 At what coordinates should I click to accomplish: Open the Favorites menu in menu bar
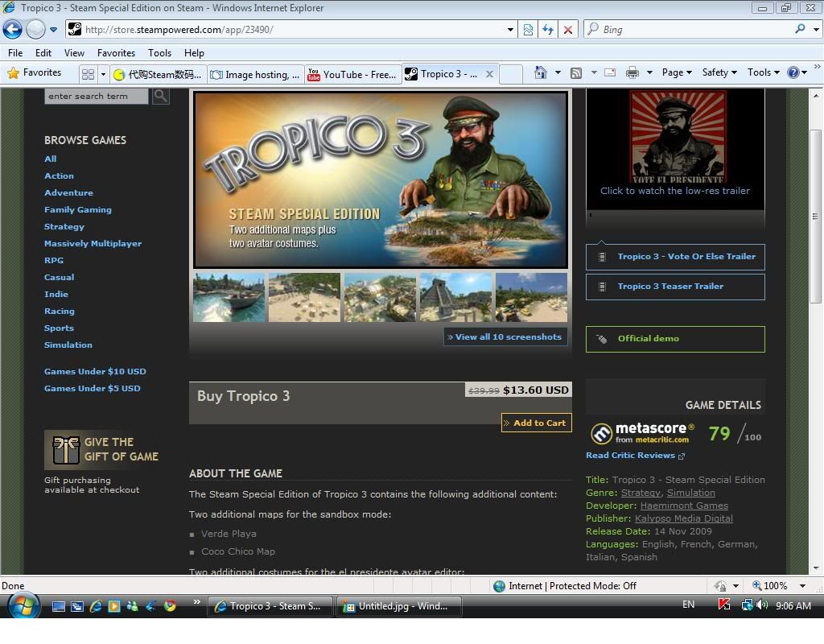[x=116, y=52]
